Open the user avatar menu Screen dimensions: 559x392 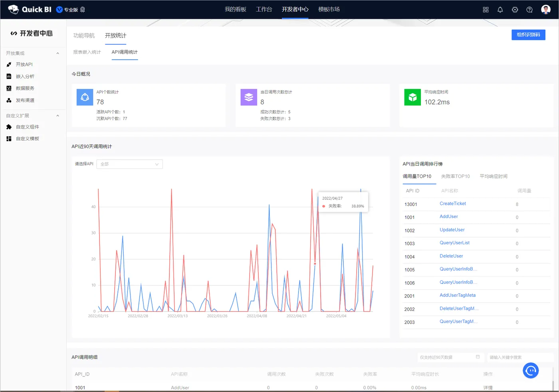pos(546,10)
